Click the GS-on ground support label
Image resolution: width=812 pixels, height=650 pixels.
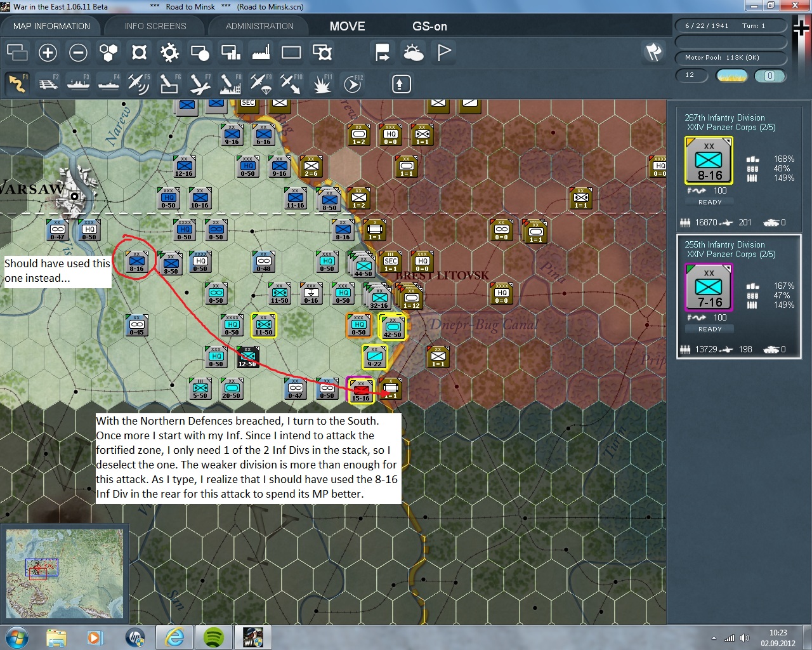429,26
